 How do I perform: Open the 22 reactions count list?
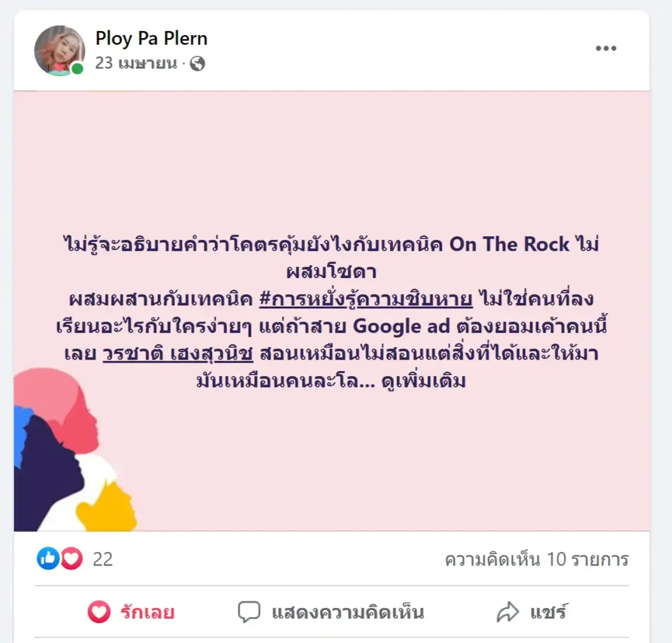(103, 560)
